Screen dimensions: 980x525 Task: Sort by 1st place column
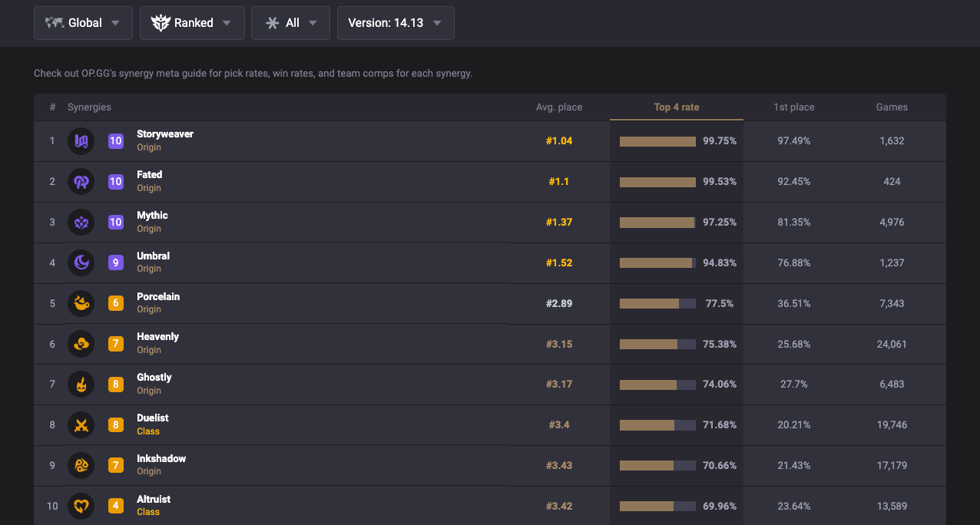coord(793,107)
